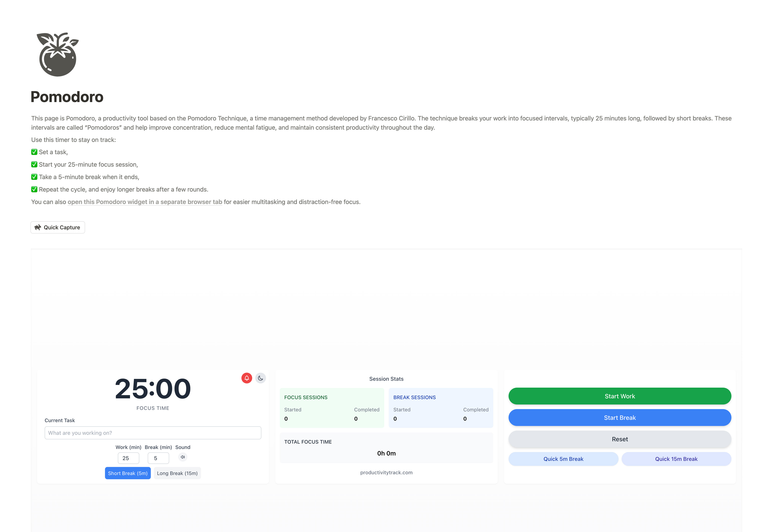The width and height of the screenshot is (760, 532).
Task: Click the 25:00 timer display
Action: point(153,389)
